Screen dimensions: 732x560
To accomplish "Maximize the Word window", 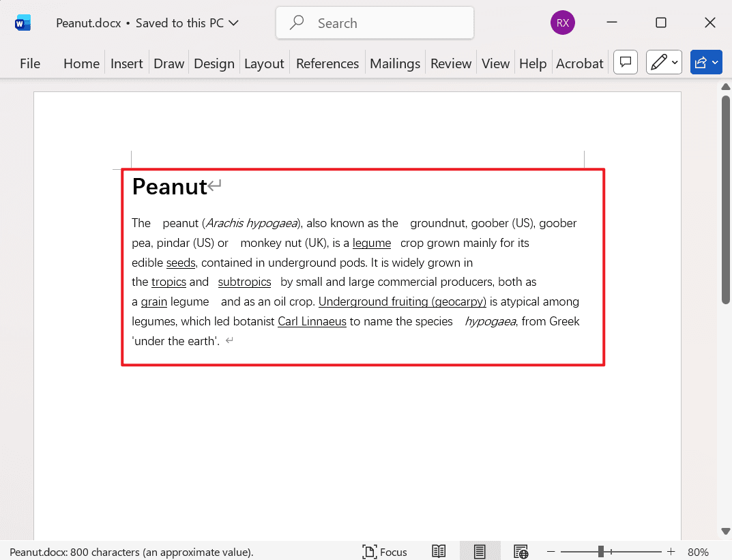I will pos(660,23).
